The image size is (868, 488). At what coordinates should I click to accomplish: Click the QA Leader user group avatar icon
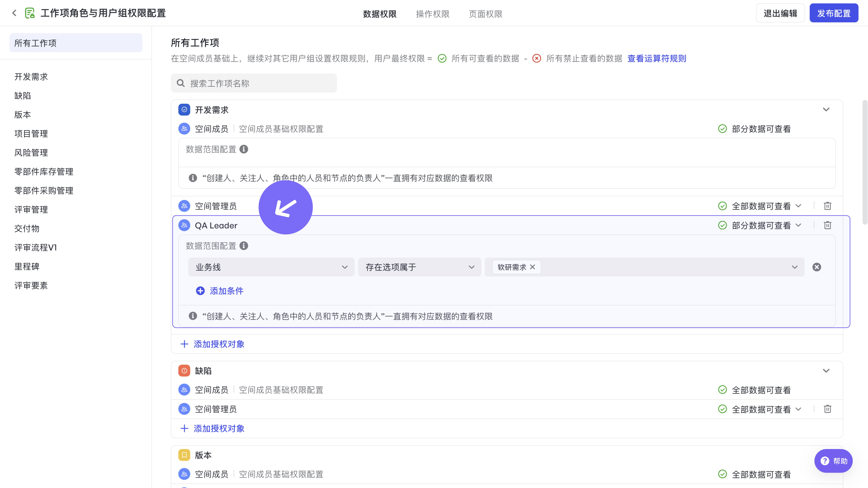pos(184,225)
